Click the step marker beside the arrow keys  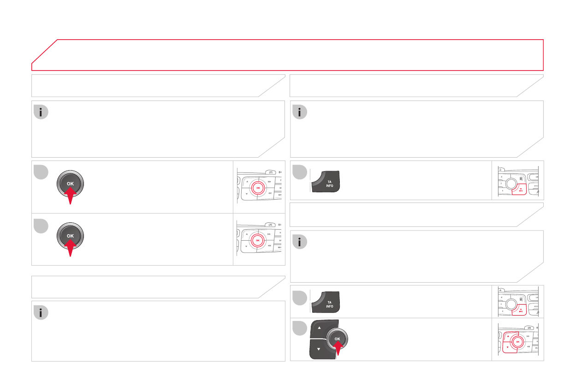pyautogui.click(x=300, y=328)
